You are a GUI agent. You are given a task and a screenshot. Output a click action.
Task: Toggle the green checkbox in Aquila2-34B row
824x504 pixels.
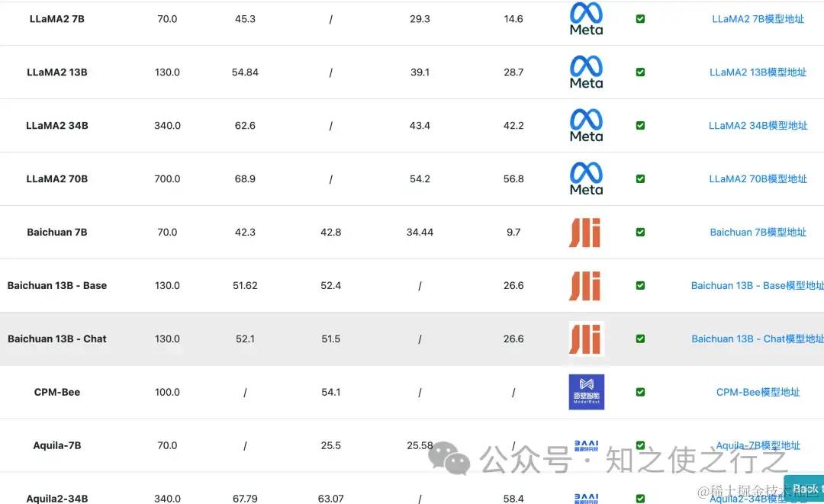[x=640, y=499]
